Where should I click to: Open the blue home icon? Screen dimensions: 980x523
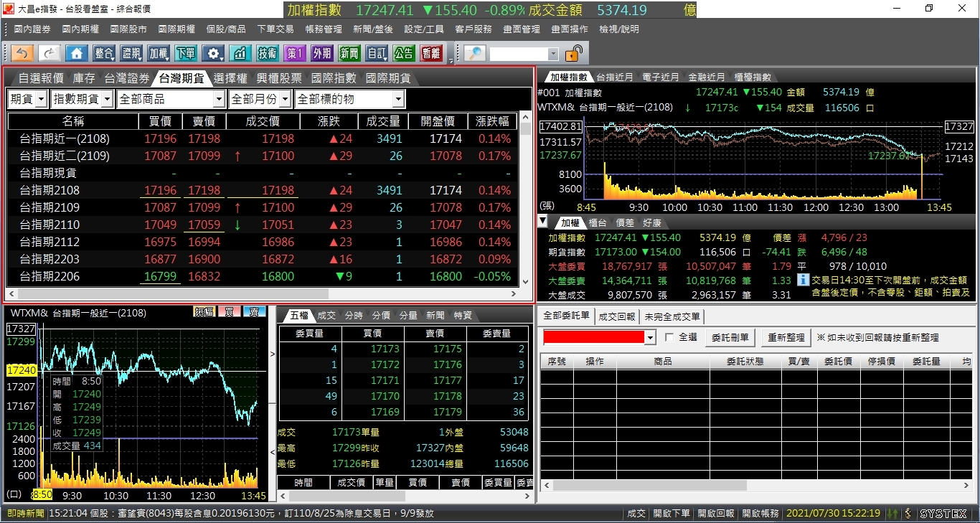click(x=77, y=53)
